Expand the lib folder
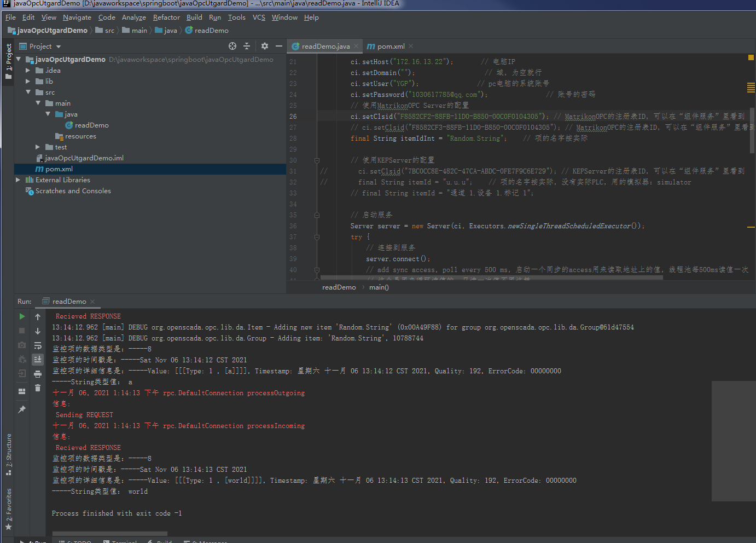 pyautogui.click(x=27, y=81)
